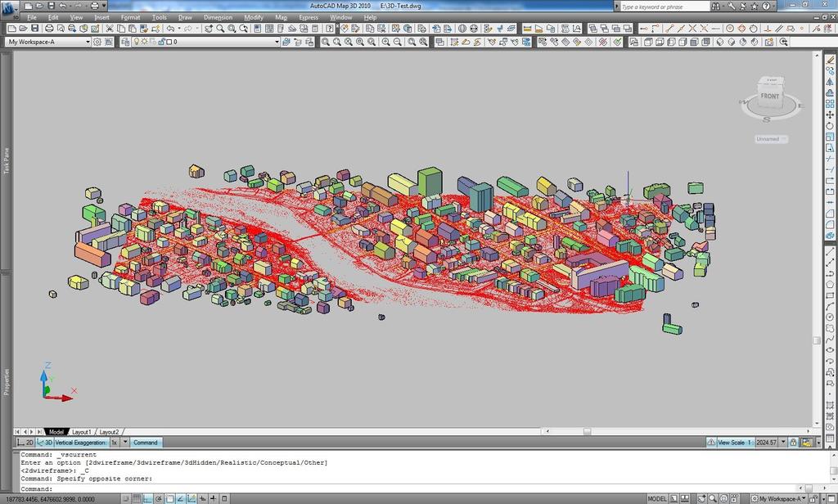
Task: Open the status bar My Workspace-A switcher
Action: [779, 498]
